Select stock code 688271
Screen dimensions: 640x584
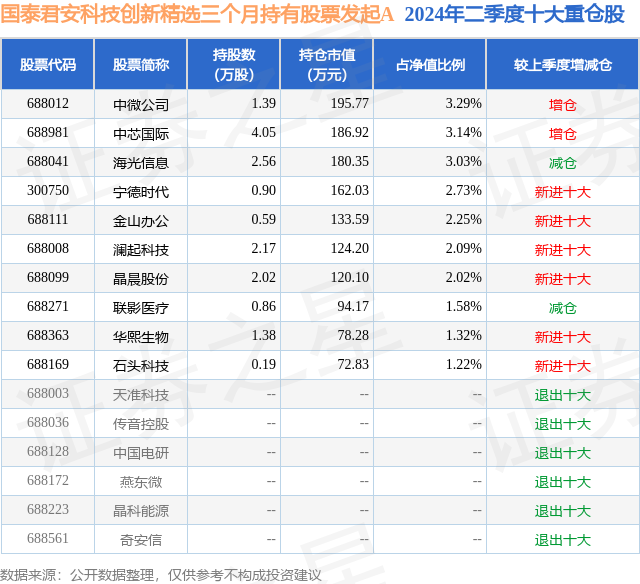coord(48,306)
